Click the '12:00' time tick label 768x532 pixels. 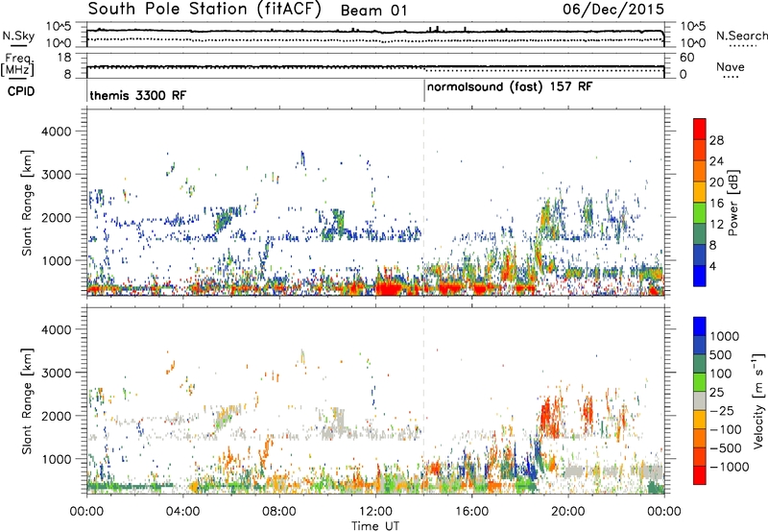pos(375,512)
